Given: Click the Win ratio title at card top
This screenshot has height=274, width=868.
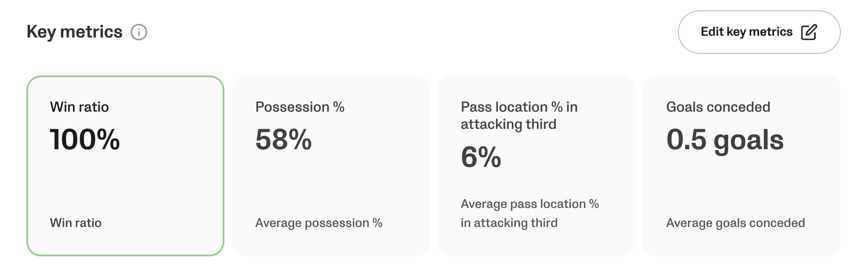Looking at the screenshot, I should [79, 107].
